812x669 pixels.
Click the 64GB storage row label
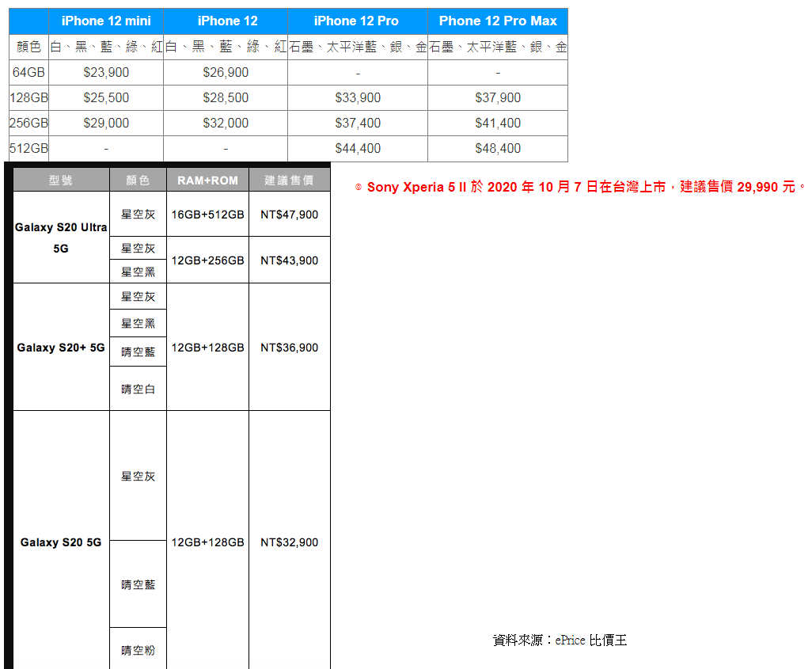coord(28,72)
